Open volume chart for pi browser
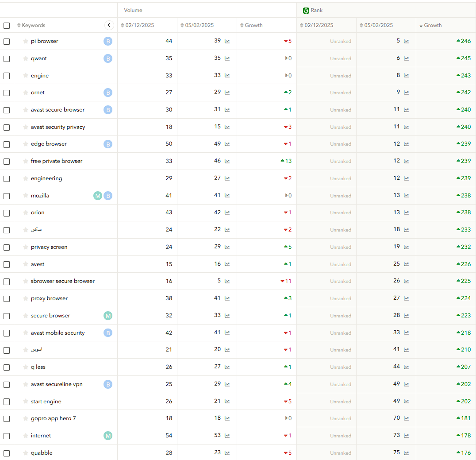 pos(227,41)
